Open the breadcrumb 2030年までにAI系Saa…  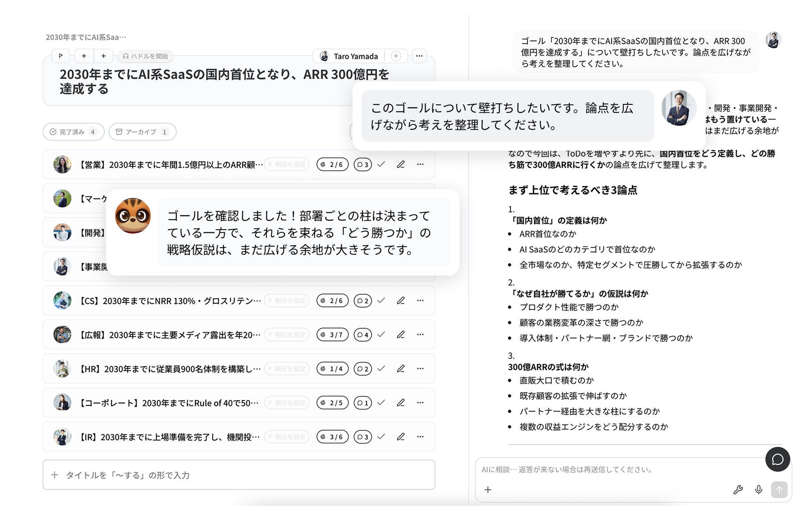[86, 37]
